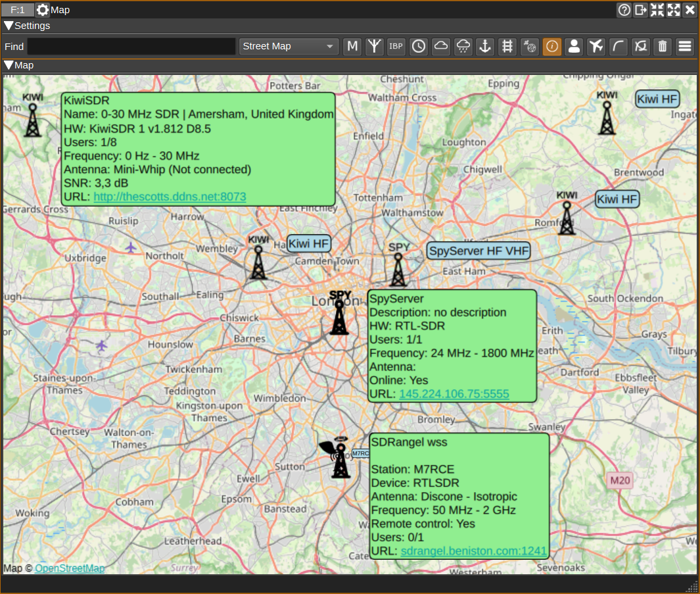Image resolution: width=700 pixels, height=594 pixels.
Task: Click KIWI tower at top-left near Amersham
Action: [x=33, y=120]
